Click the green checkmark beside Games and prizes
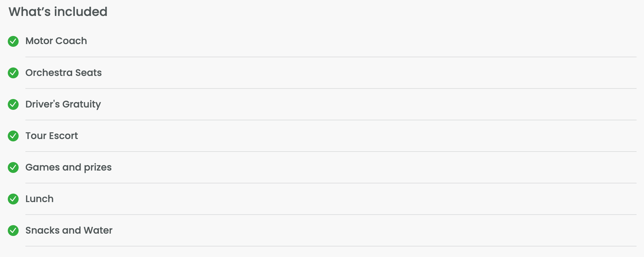644x257 pixels. [x=13, y=167]
